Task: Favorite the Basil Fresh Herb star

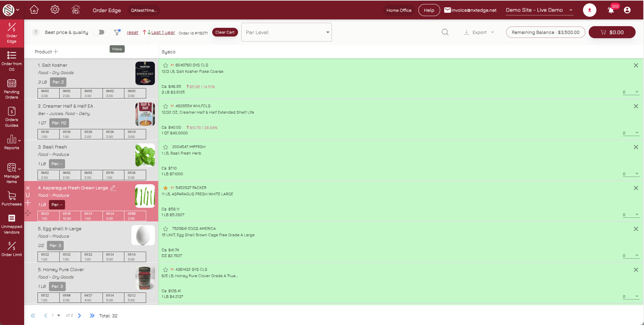Action: pos(165,147)
